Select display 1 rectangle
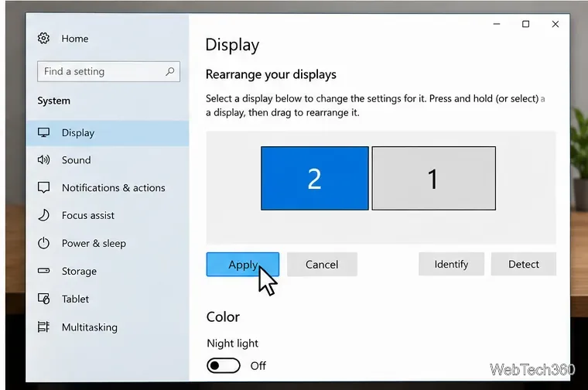Image resolution: width=588 pixels, height=390 pixels. (434, 178)
